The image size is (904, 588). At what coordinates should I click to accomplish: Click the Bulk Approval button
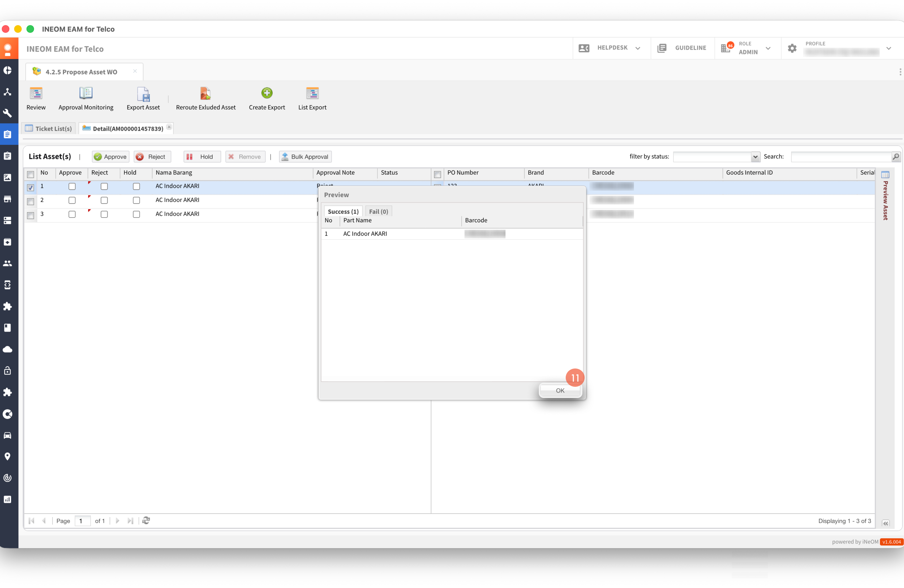(305, 157)
